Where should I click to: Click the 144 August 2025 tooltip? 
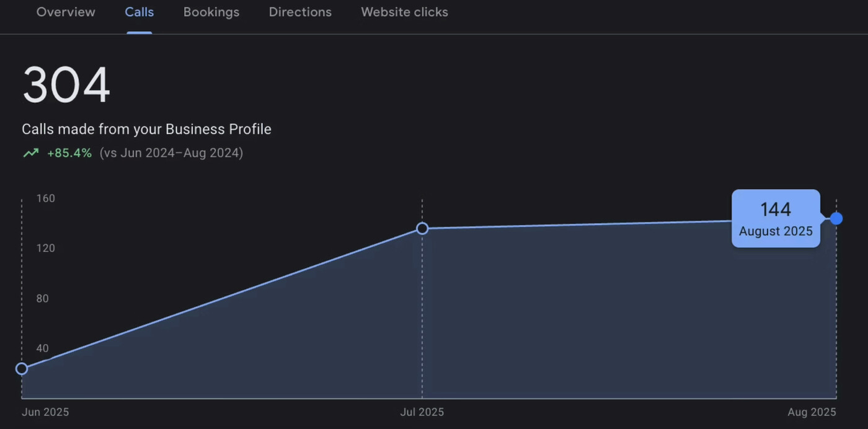(x=776, y=218)
